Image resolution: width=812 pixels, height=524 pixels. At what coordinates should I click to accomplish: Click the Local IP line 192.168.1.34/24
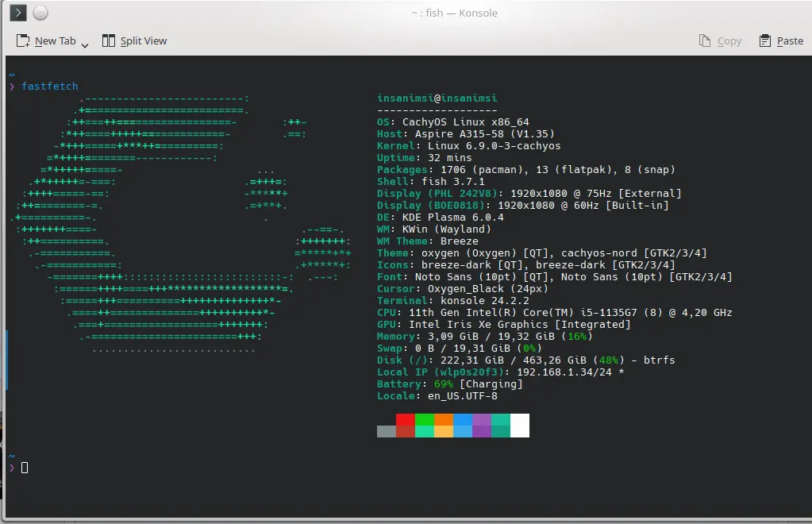pos(501,372)
